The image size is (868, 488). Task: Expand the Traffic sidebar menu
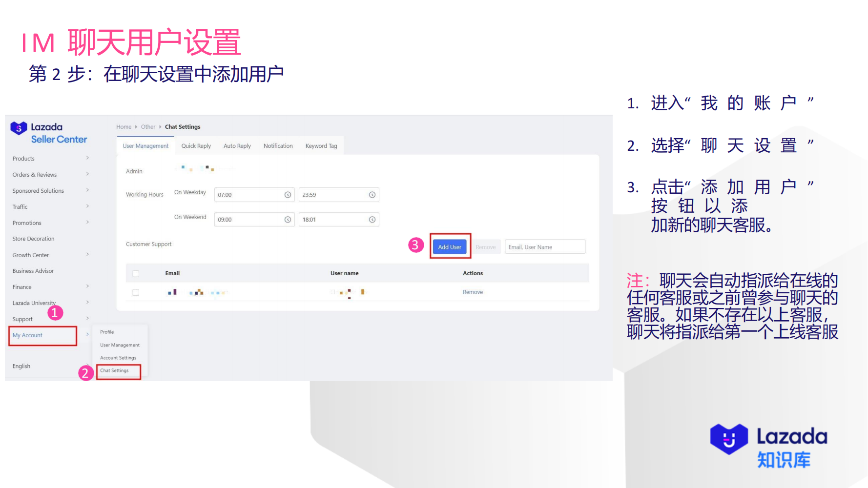tap(50, 207)
